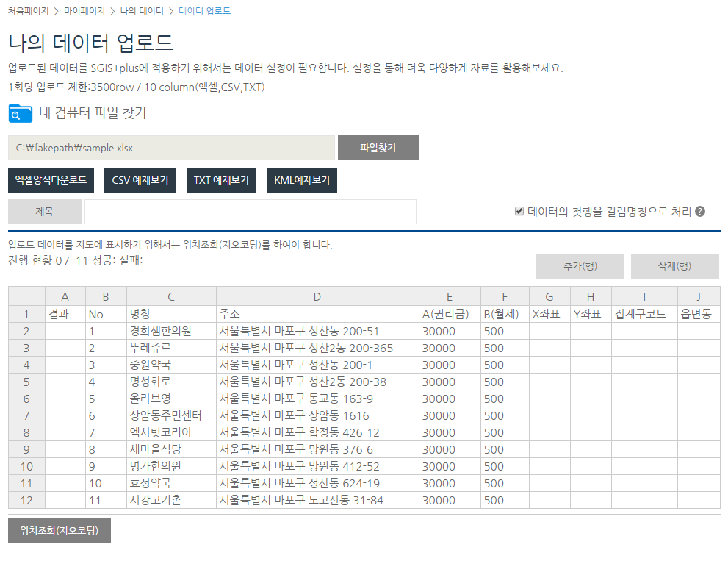Open the KML예제보기 example
This screenshot has height=561, width=728.
(x=301, y=179)
